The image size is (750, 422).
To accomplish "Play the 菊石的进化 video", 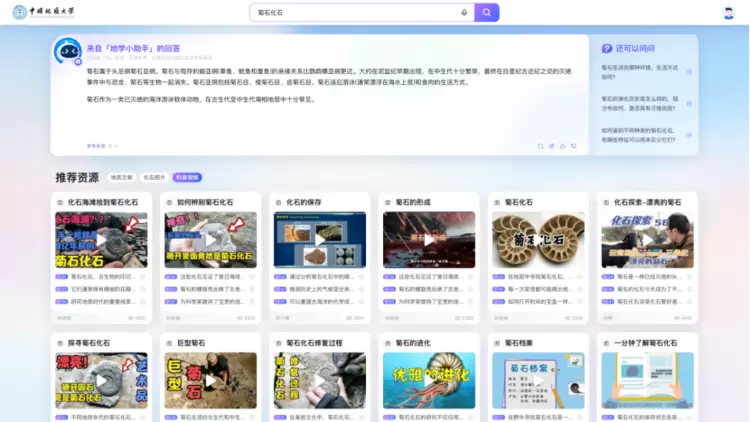I will coord(429,379).
